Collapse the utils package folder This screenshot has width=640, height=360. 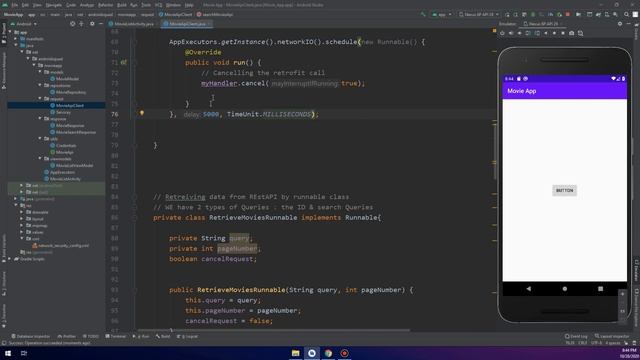pyautogui.click(x=40, y=138)
